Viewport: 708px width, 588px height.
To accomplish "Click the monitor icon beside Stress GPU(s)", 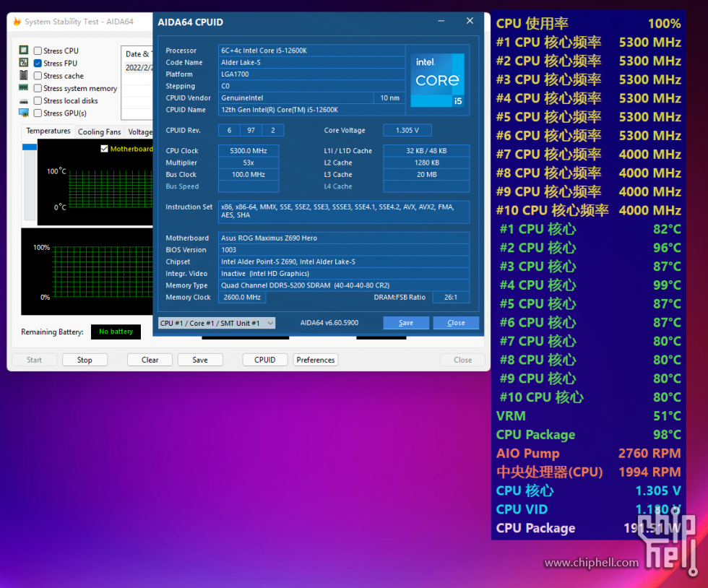I will [23, 113].
